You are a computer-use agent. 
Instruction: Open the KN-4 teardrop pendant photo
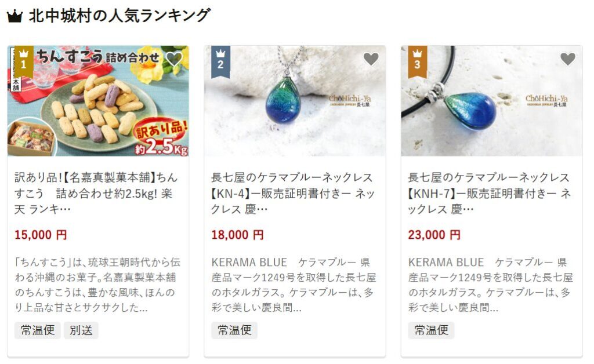coord(295,101)
